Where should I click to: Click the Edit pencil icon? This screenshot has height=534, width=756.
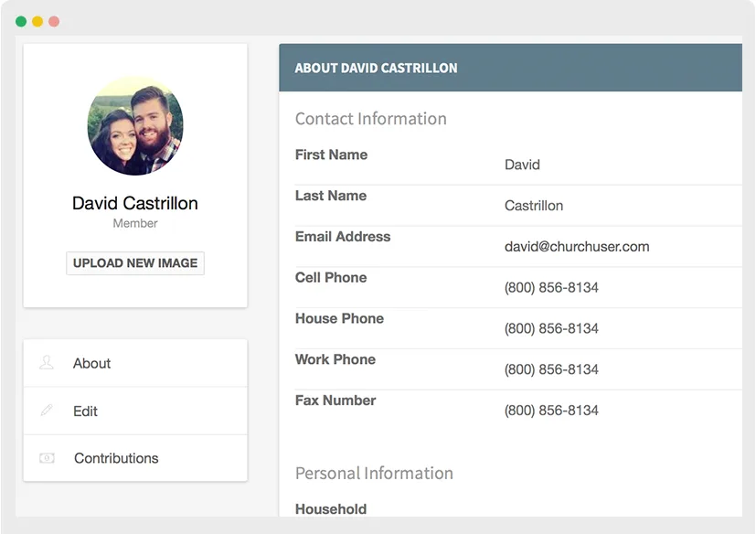pyautogui.click(x=47, y=410)
